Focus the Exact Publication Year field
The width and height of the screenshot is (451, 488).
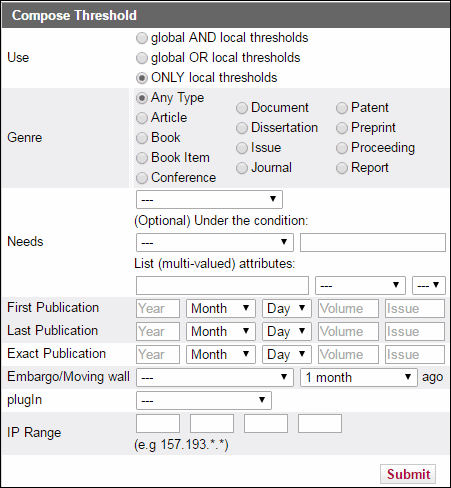pyautogui.click(x=158, y=354)
